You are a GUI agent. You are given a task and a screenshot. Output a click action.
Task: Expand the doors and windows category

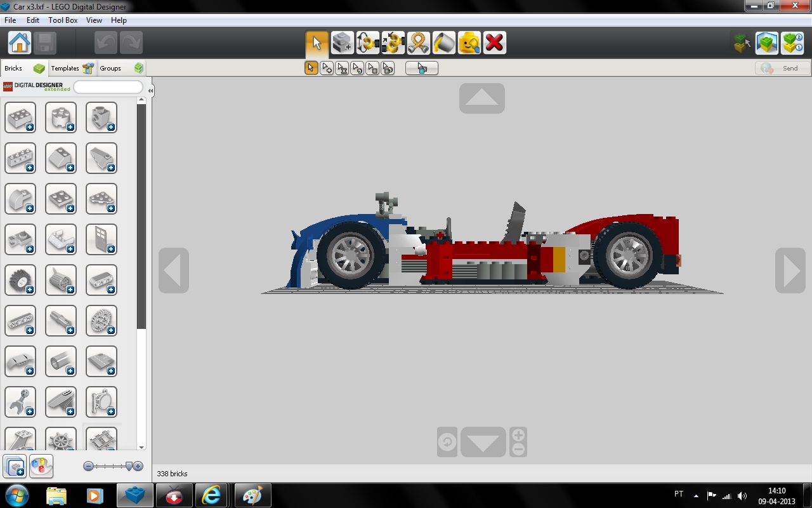101,239
